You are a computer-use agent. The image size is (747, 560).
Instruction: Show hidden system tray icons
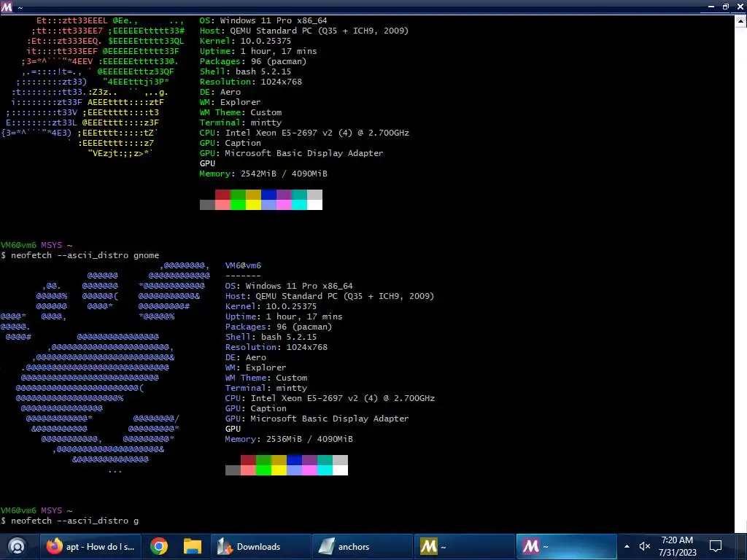627,546
